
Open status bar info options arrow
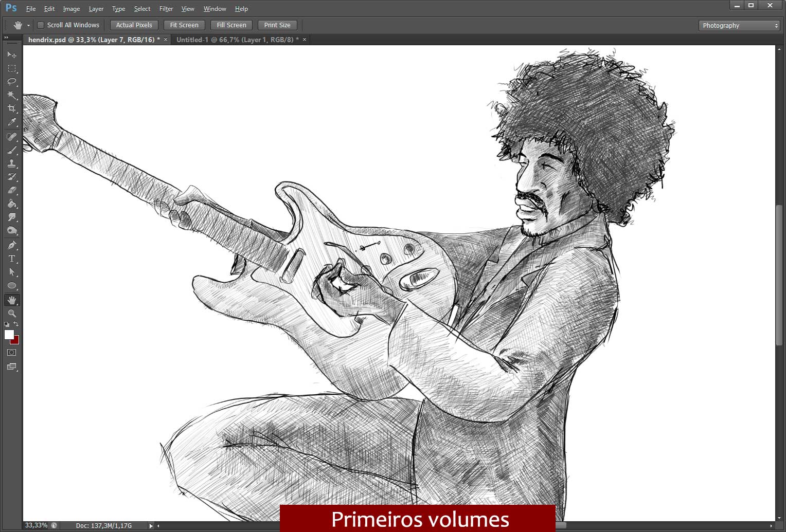pos(151,526)
